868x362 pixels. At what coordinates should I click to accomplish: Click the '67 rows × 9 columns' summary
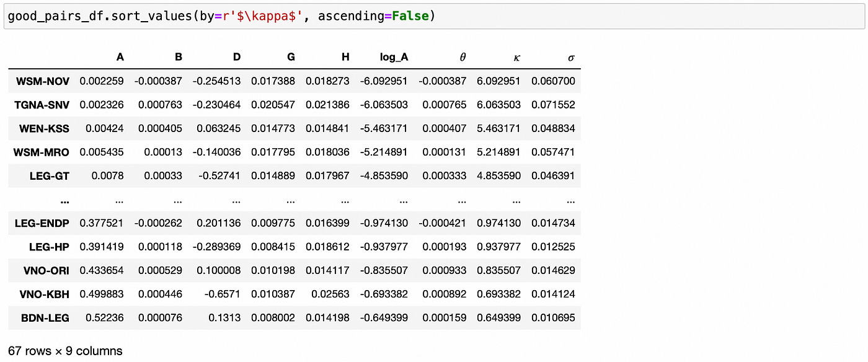click(65, 351)
